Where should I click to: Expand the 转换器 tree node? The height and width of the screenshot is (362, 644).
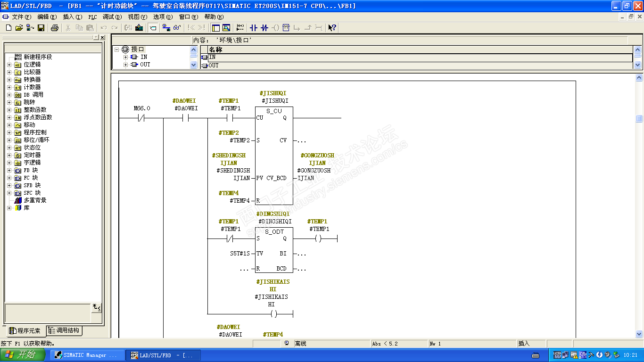tap(9, 80)
